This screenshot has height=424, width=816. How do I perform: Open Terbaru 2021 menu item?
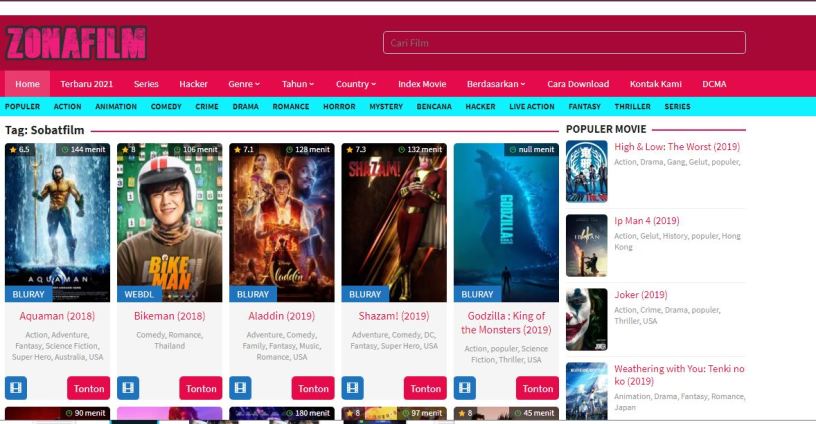tap(86, 84)
